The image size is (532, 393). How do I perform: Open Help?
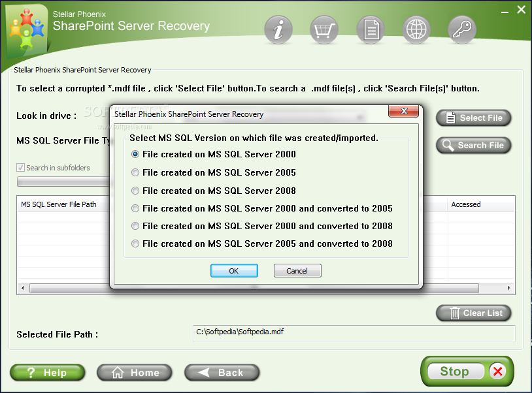tap(48, 373)
